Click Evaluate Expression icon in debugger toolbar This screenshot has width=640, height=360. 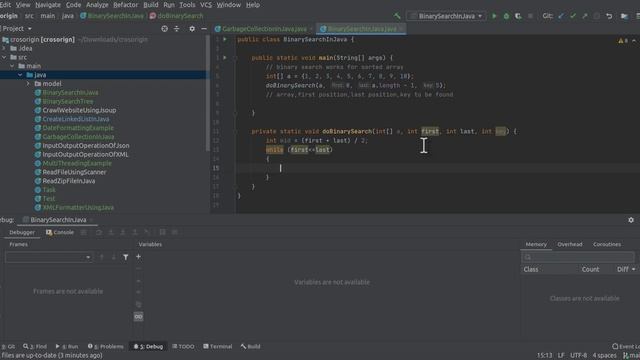coord(162,232)
